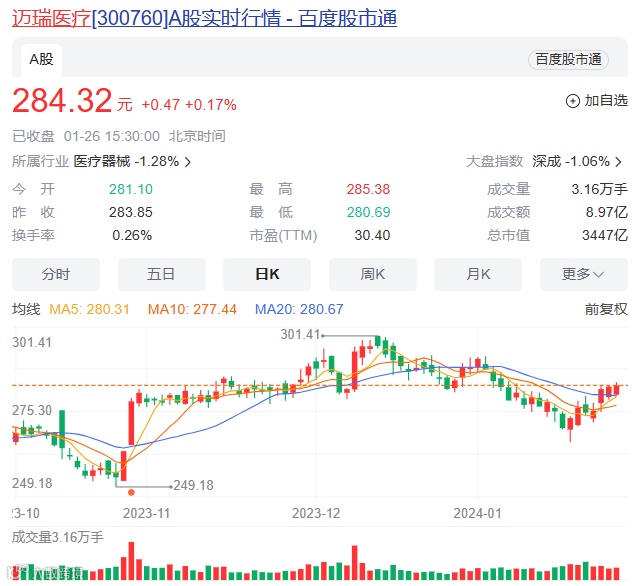Screen dimensions: 632x586
Task: Click the tallest red volume bar in early November
Action: (131, 561)
